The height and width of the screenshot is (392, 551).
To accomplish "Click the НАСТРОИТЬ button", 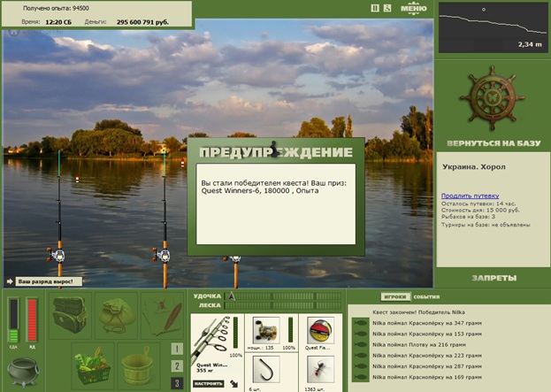I will click(209, 383).
